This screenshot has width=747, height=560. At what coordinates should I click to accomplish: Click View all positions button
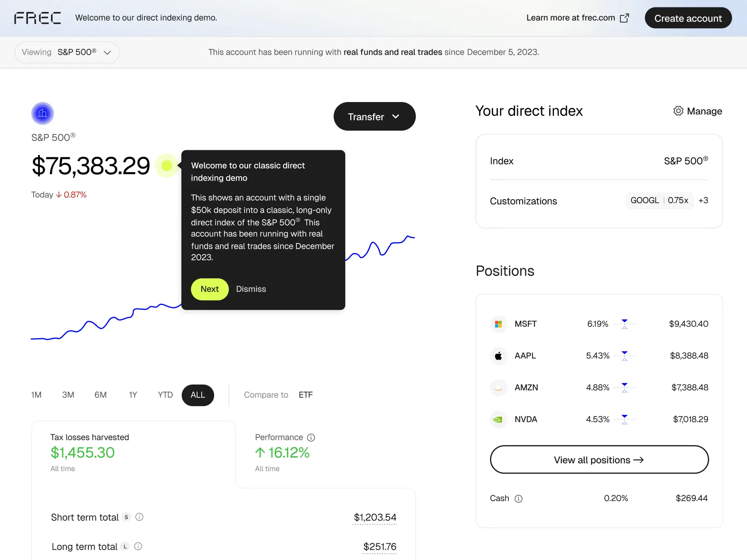599,460
